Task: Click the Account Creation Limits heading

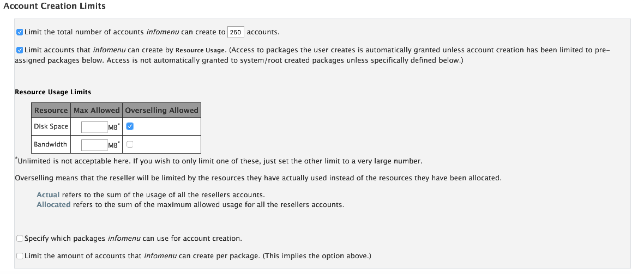Action: point(55,6)
